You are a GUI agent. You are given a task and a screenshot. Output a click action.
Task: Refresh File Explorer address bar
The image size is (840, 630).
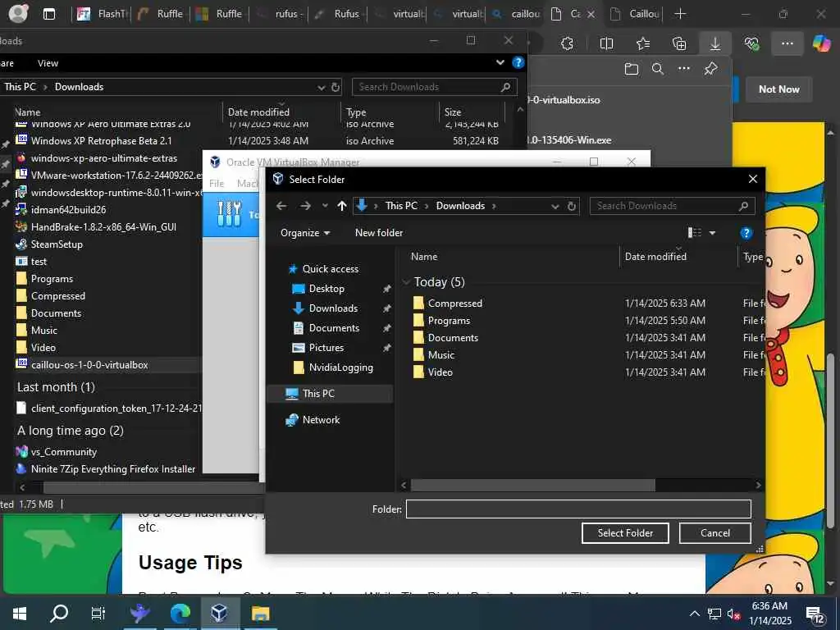tap(336, 87)
